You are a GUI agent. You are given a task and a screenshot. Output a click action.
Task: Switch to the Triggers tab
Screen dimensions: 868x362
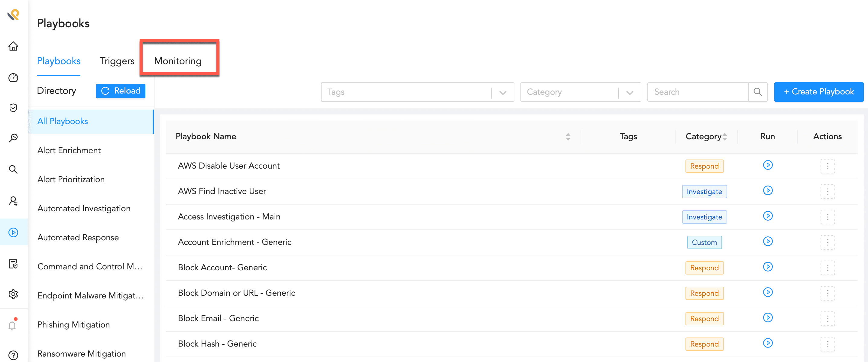[117, 61]
